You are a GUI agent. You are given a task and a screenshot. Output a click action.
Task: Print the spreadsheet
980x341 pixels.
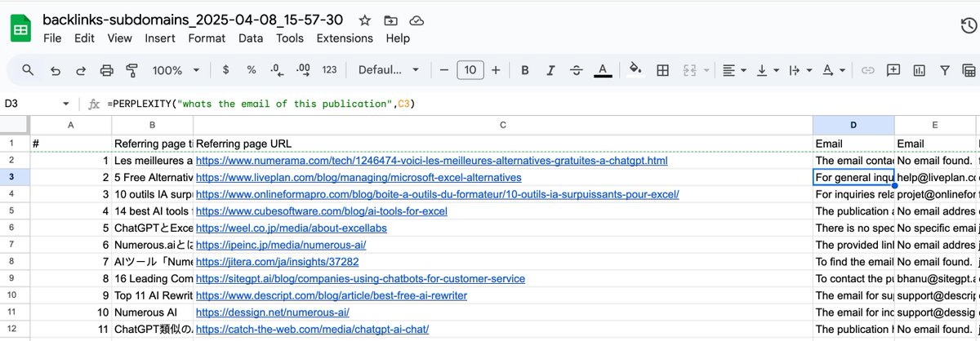[x=106, y=70]
